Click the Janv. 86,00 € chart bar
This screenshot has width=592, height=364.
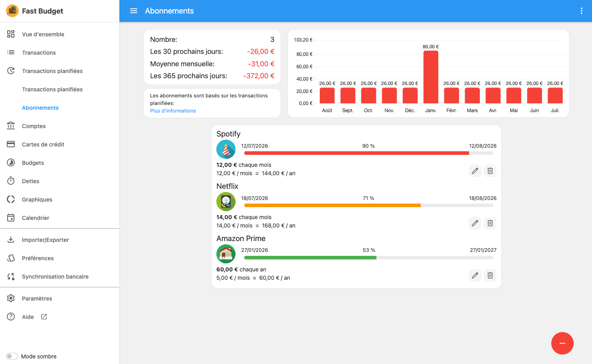[x=431, y=77]
